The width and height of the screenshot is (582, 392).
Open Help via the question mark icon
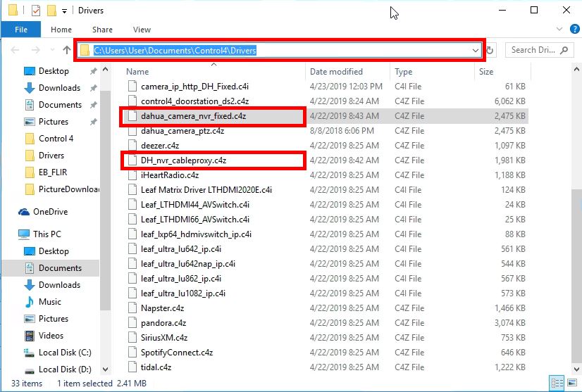point(574,29)
